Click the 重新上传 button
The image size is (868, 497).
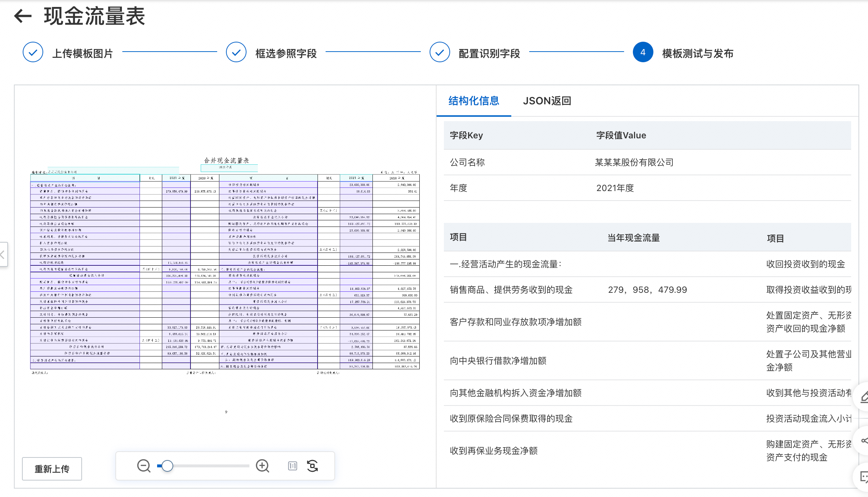[52, 469]
